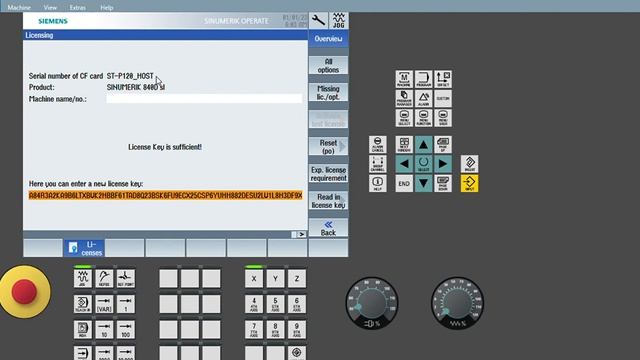The width and height of the screenshot is (640, 360).
Task: Click the END key
Action: [404, 183]
